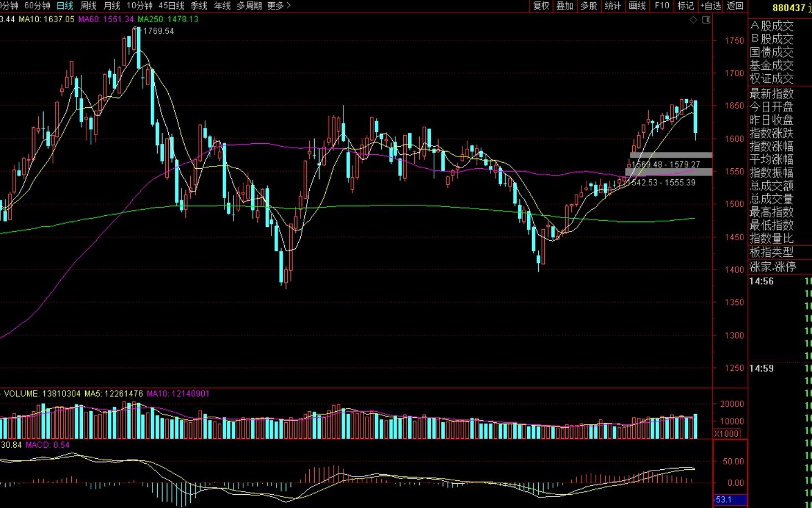Activate the 画线 drawing tool
Screen dimensions: 812x508
point(637,6)
